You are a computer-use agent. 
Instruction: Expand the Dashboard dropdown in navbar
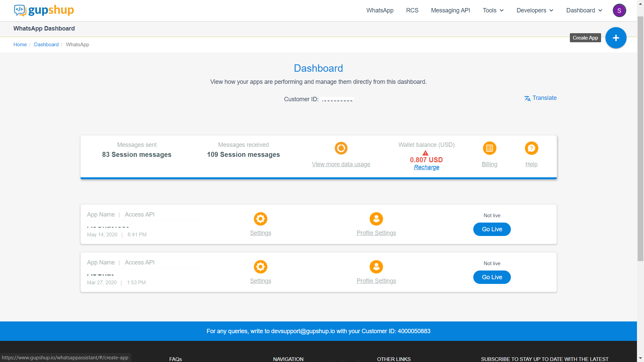coord(584,10)
